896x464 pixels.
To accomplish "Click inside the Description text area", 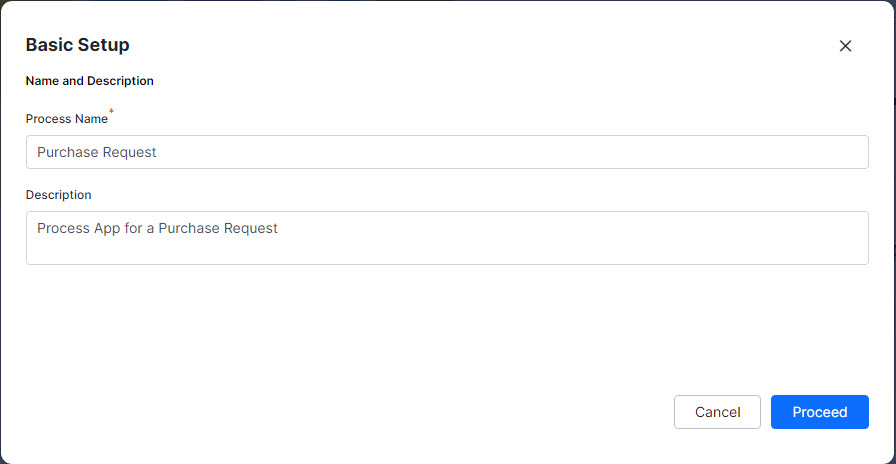I will click(447, 238).
